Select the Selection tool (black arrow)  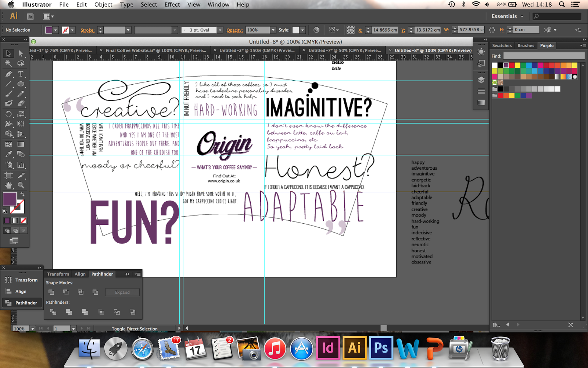(8, 53)
